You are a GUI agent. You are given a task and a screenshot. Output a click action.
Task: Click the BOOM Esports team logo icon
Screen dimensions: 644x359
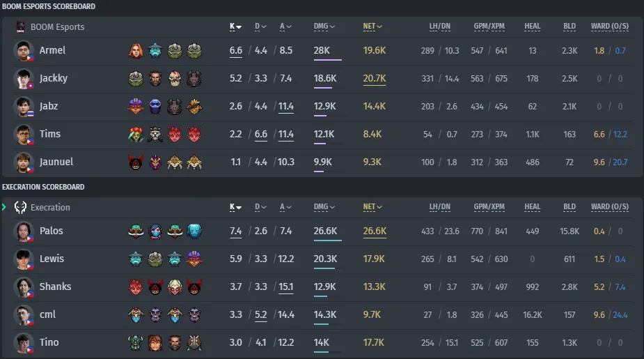(x=20, y=26)
